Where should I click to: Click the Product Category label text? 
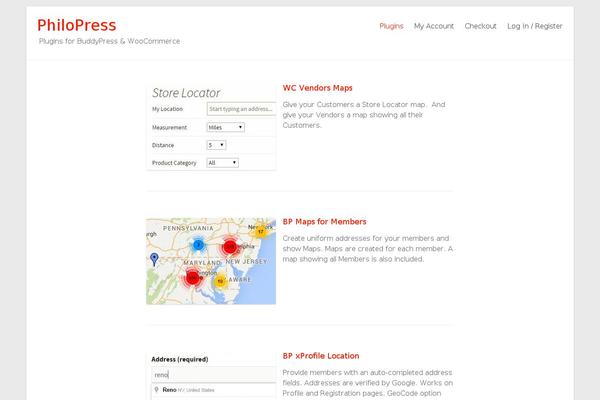174,163
